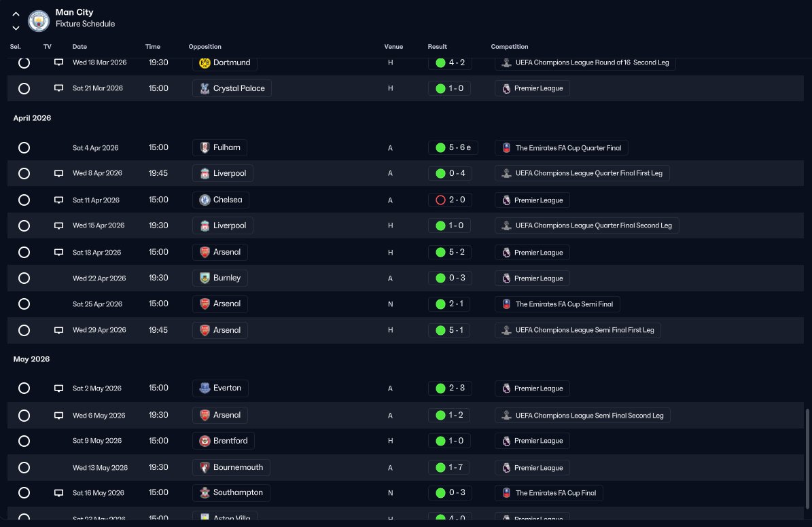The width and height of the screenshot is (812, 527).
Task: Select the Sat 18 Apr Arsenal fixture circle
Action: [x=24, y=252]
